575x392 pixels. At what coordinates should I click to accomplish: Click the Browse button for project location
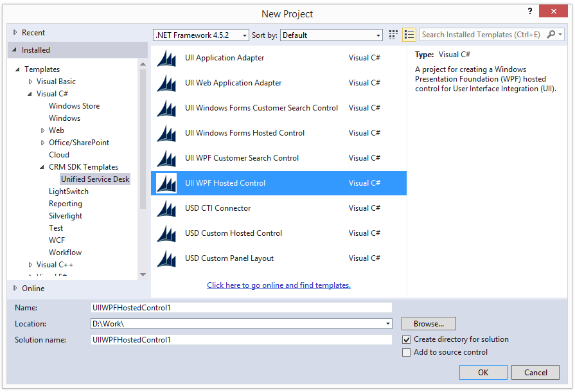pos(428,323)
